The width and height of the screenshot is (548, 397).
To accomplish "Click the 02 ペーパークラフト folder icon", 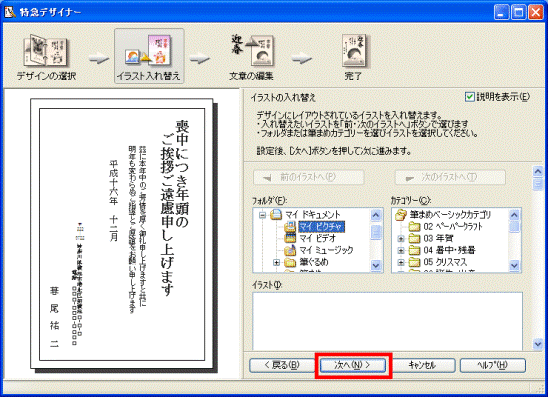I will tap(414, 226).
